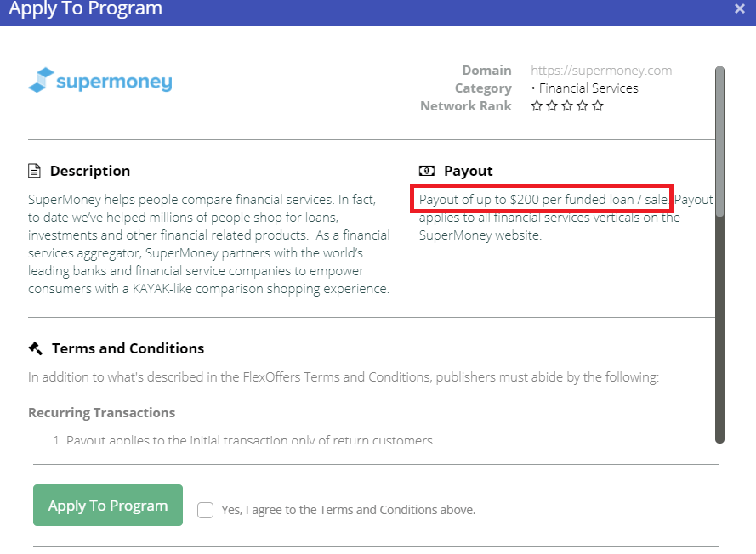756x554 pixels.
Task: Click the Terms and Conditions heading
Action: [128, 348]
